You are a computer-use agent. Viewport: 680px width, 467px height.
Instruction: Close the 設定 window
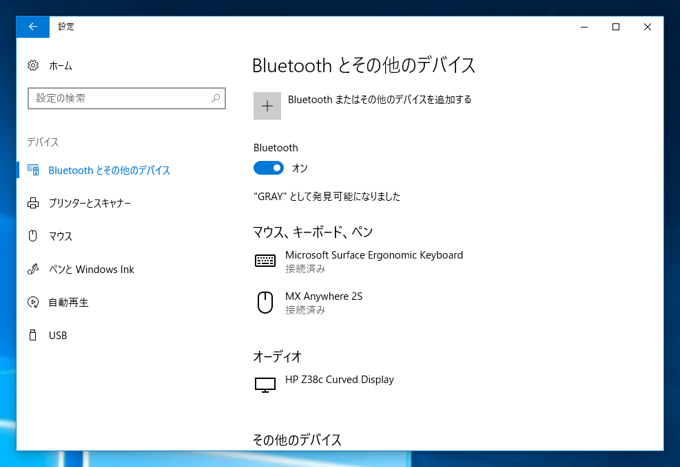647,27
